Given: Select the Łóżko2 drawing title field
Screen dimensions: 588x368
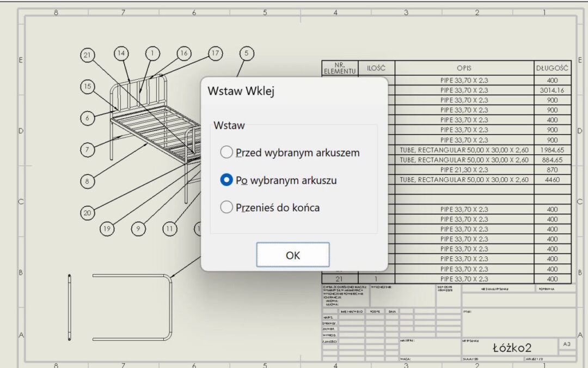Looking at the screenshot, I should 511,347.
